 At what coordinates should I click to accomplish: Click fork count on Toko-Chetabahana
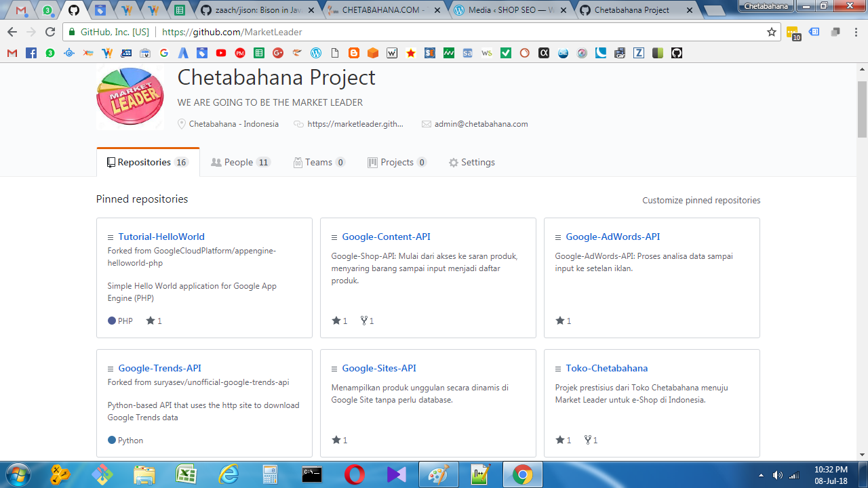[x=591, y=440]
